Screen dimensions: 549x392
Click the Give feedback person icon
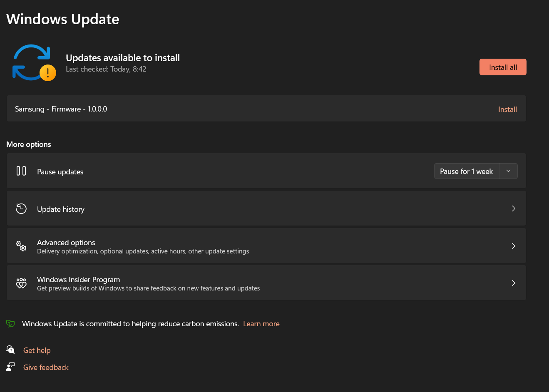click(x=10, y=367)
